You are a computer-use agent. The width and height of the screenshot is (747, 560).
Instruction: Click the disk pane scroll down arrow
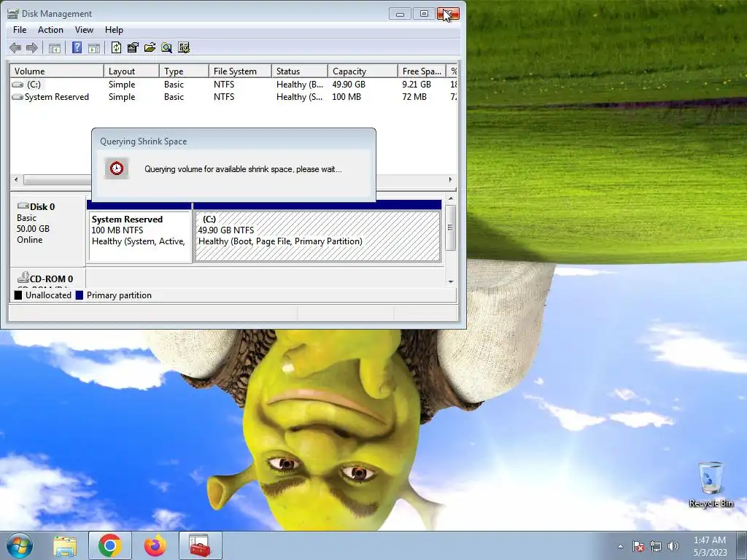(x=451, y=282)
